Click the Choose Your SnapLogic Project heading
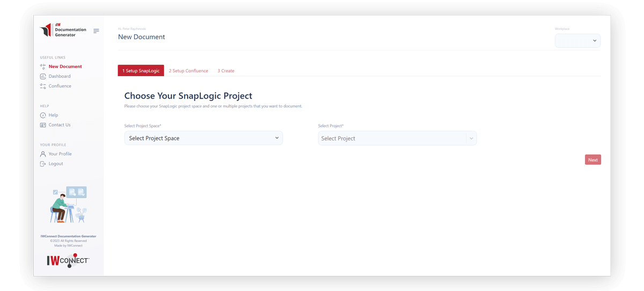644x291 pixels. click(188, 96)
